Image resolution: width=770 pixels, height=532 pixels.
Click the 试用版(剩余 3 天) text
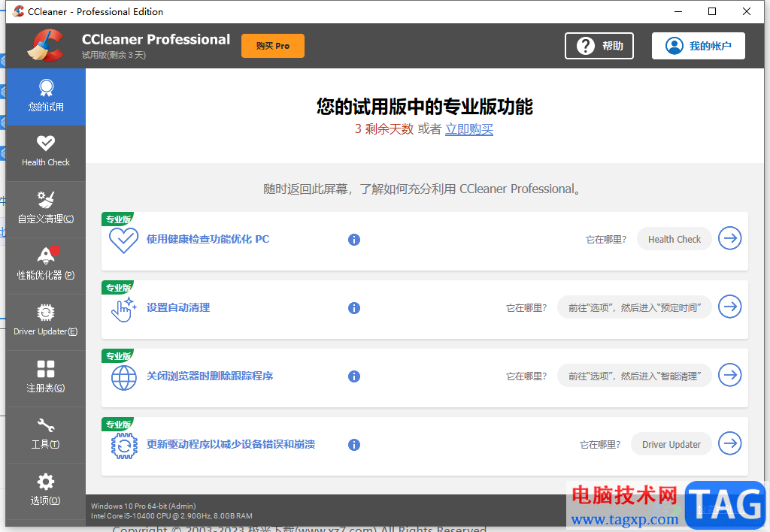click(x=114, y=55)
